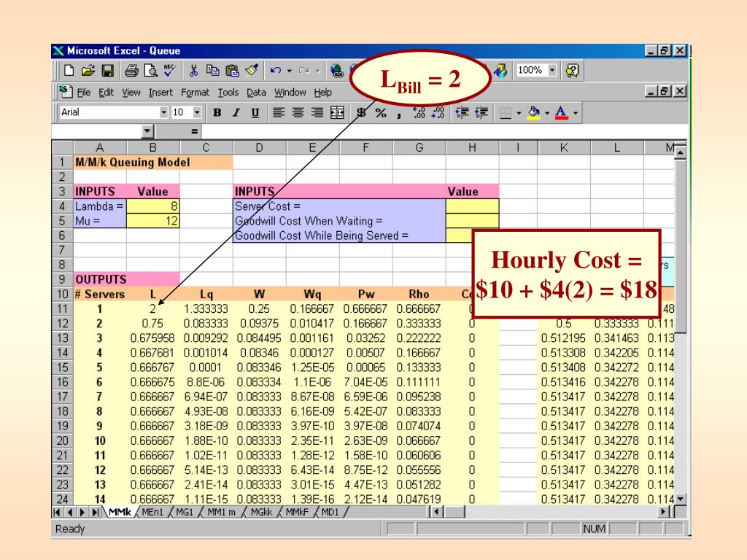The image size is (747, 560).
Task: Click the Insert Hyperlink globe icon
Action: coord(337,71)
